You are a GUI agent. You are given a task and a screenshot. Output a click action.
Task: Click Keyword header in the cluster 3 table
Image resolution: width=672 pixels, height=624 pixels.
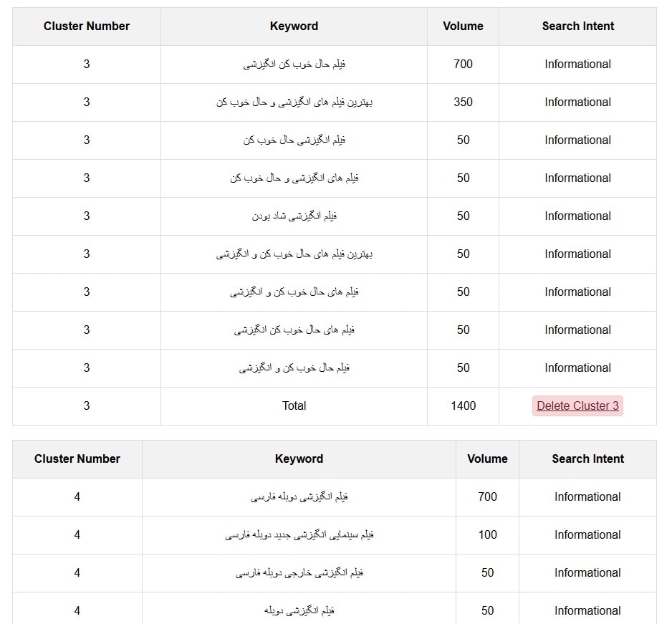294,27
